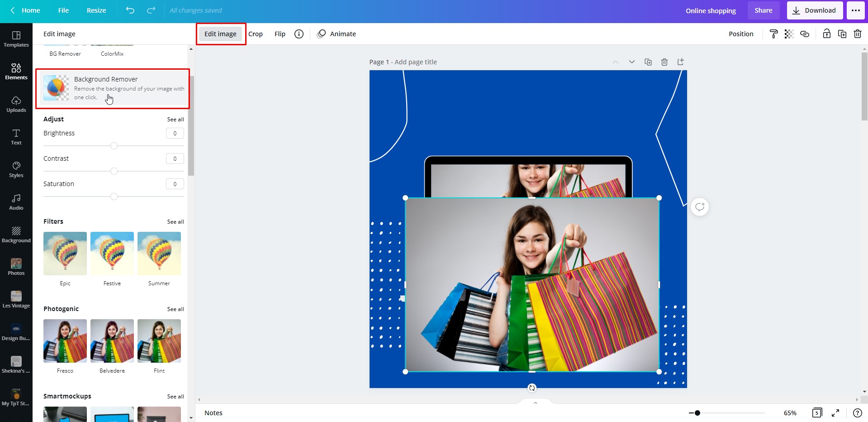Image resolution: width=868 pixels, height=422 pixels.
Task: Open Notes at the bottom
Action: 213,413
